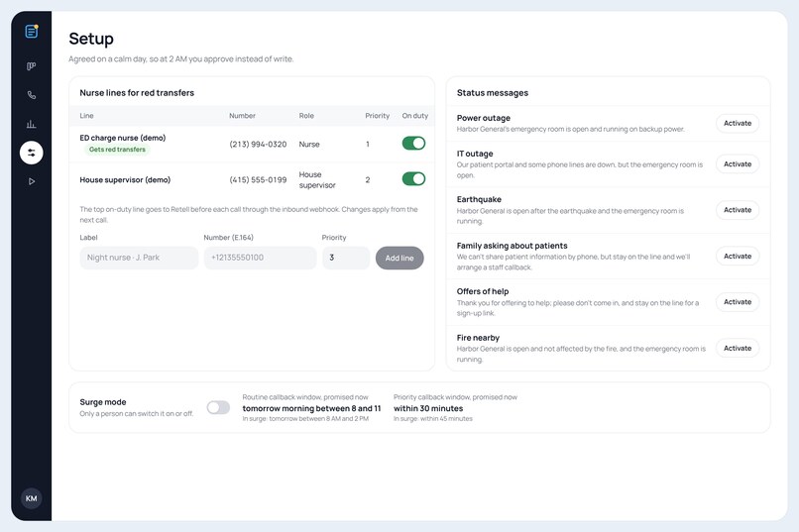
Task: Toggle ED charge nurse on duty switch
Action: pyautogui.click(x=413, y=144)
